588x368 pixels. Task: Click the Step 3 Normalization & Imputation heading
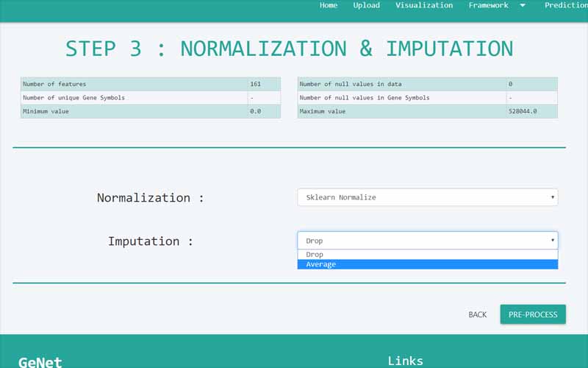click(289, 49)
